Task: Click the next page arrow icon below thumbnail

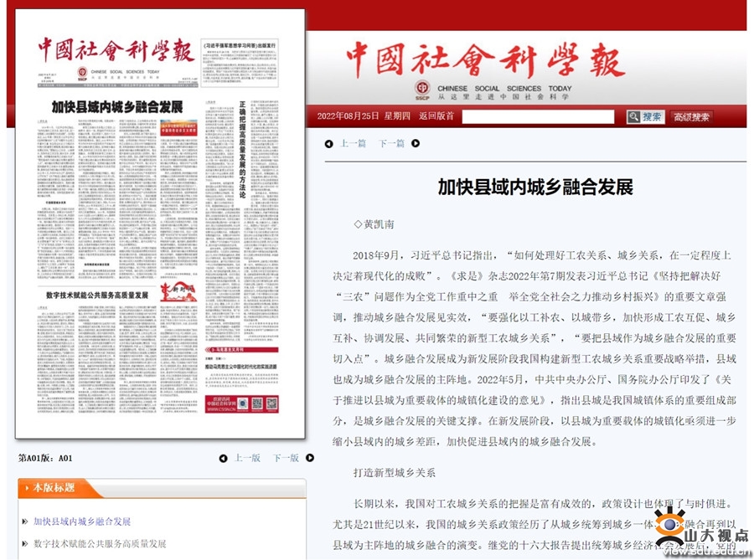Action: pos(310,458)
